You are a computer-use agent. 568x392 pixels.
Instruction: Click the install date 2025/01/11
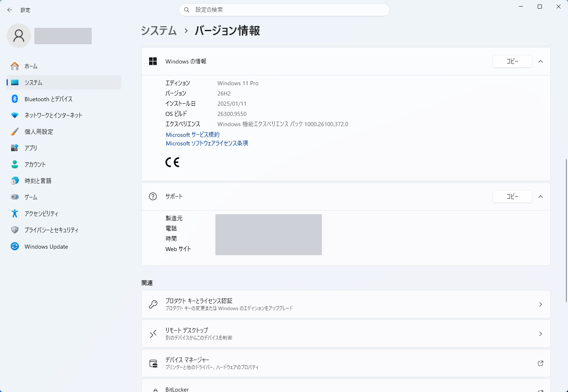[232, 104]
